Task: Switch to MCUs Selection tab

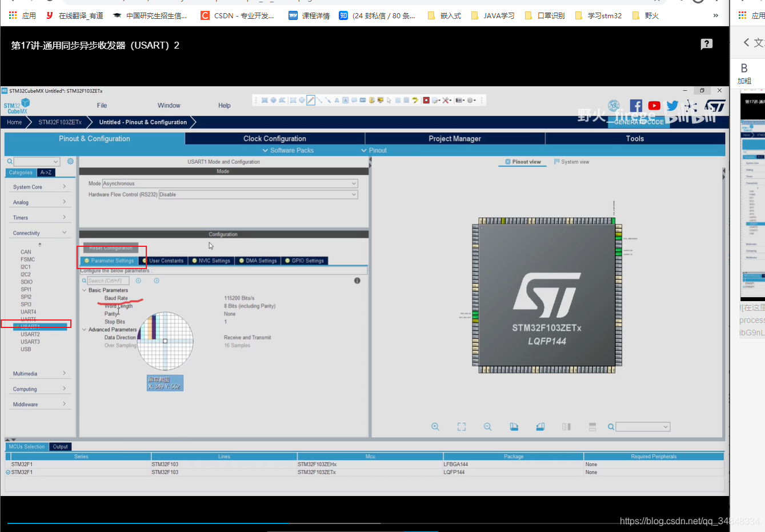Action: pyautogui.click(x=27, y=447)
